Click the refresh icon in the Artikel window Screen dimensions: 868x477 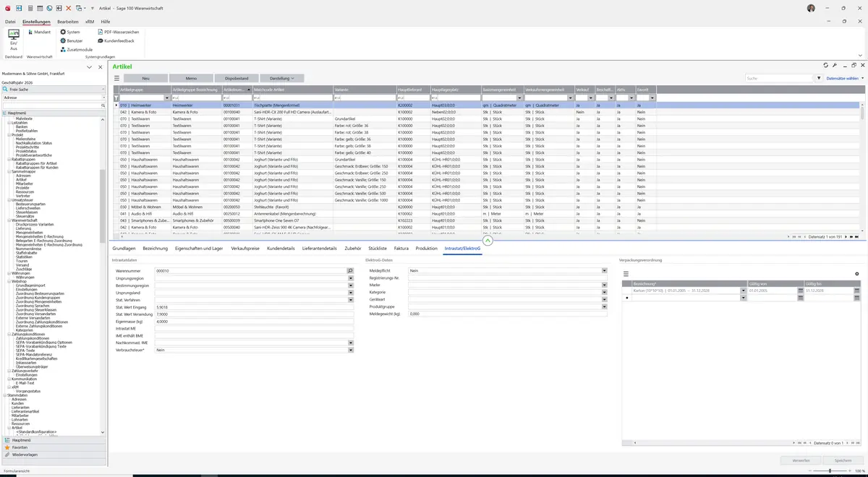coord(827,65)
